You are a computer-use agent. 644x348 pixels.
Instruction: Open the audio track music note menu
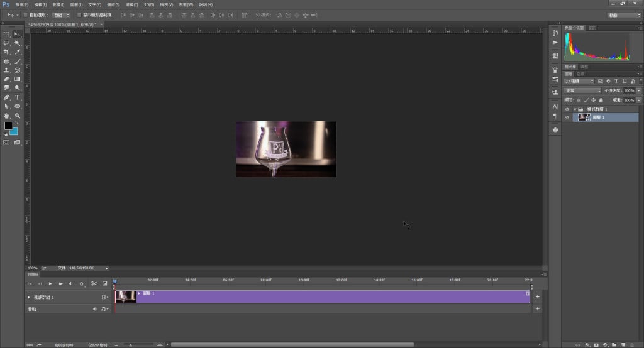[x=105, y=309]
